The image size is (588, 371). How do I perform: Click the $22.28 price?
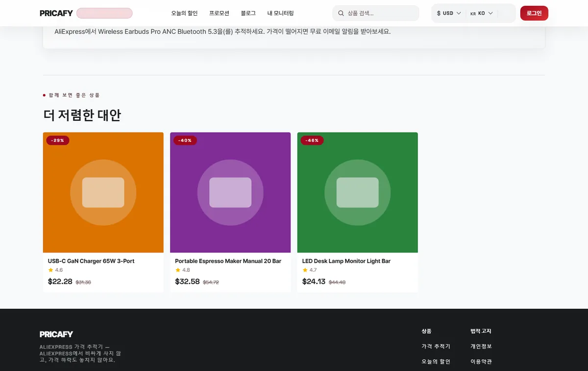60,281
